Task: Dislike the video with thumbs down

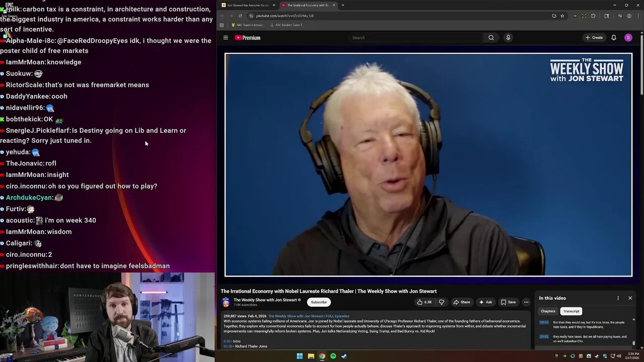Action: tap(441, 302)
